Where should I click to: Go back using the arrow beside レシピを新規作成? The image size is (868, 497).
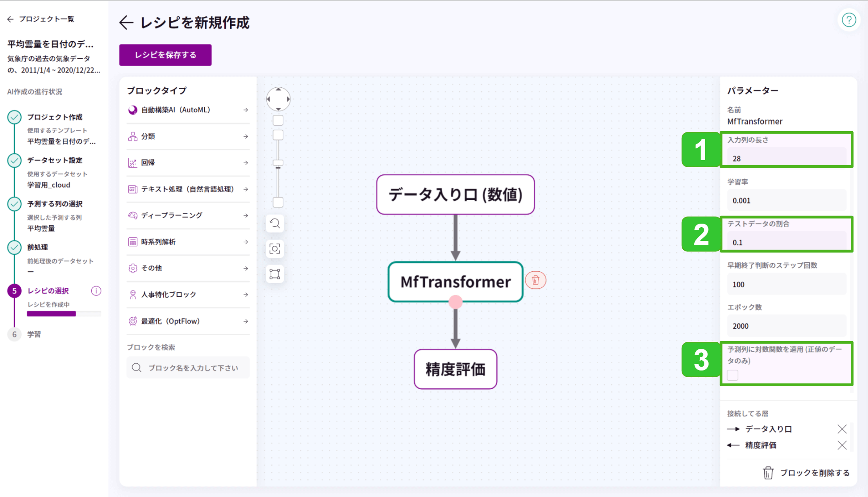click(x=126, y=23)
